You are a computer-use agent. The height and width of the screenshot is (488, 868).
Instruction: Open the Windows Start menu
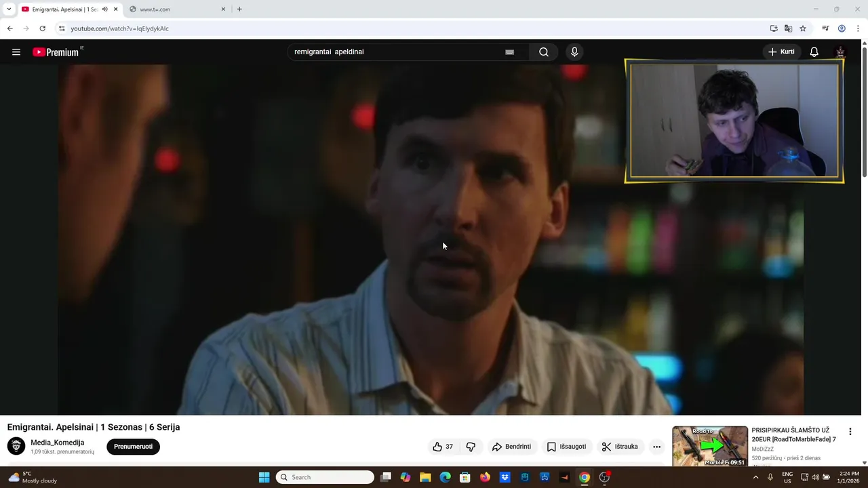pyautogui.click(x=264, y=477)
